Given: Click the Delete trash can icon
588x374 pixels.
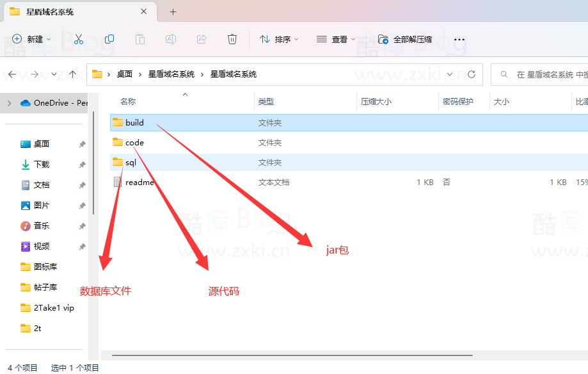Looking at the screenshot, I should pos(232,39).
